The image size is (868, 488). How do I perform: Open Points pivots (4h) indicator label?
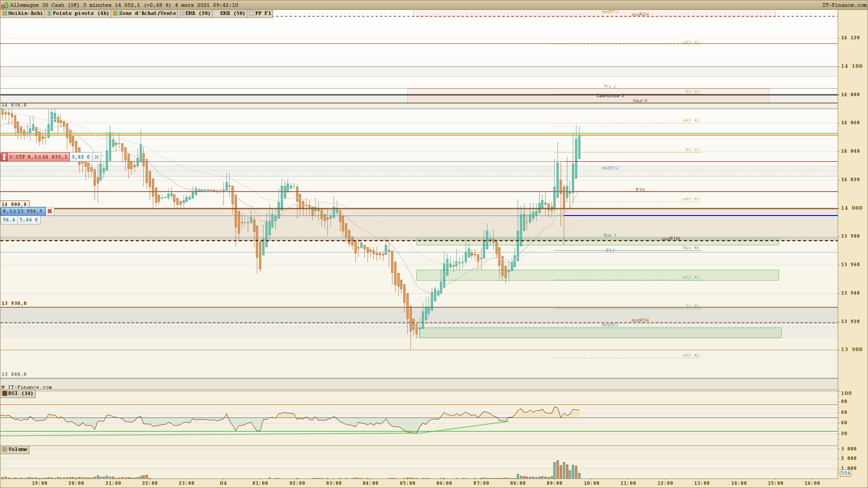point(80,14)
